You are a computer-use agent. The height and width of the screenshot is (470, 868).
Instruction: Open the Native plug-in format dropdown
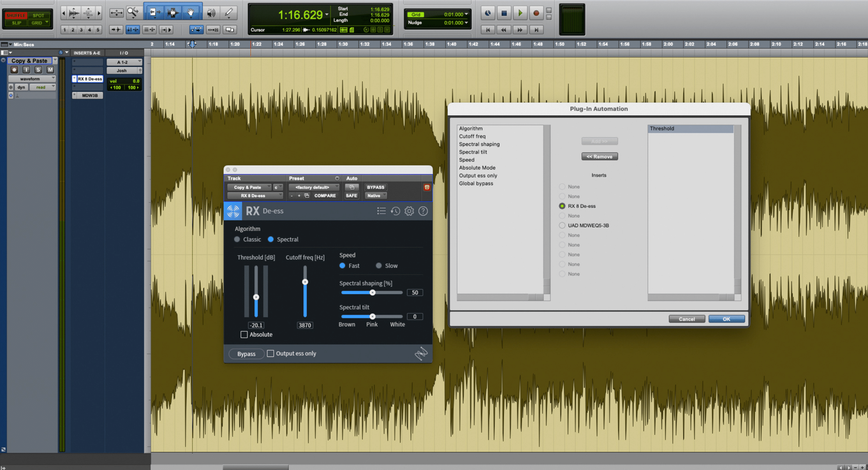(376, 195)
